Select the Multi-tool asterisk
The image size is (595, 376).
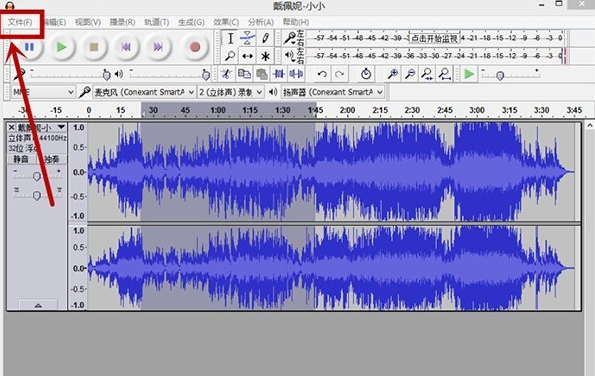coord(265,56)
